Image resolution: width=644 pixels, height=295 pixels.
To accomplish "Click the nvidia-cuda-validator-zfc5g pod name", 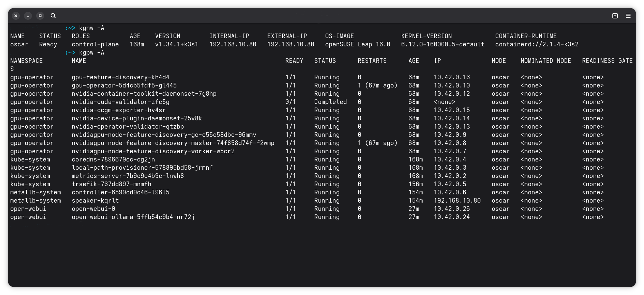I will coord(120,102).
